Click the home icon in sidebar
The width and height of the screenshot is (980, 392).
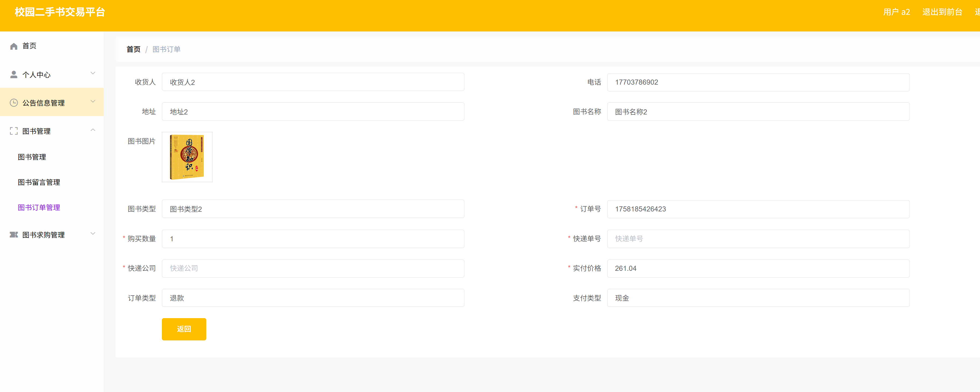tap(14, 46)
